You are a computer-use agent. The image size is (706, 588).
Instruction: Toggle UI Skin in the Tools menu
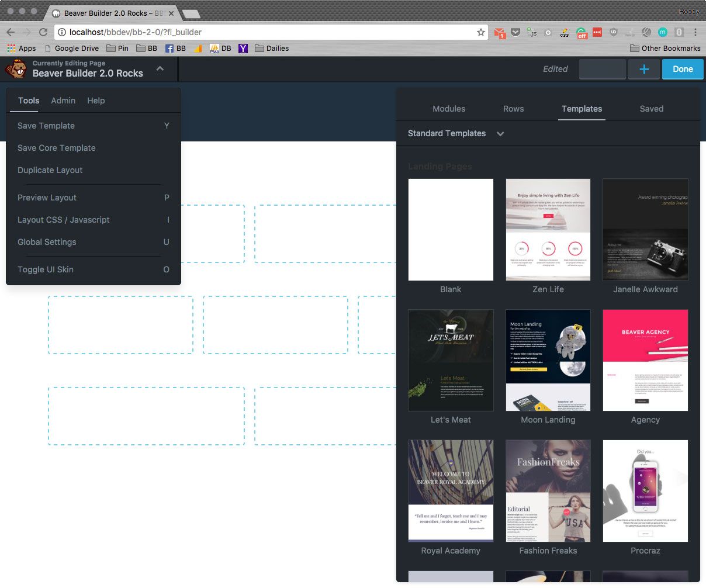(x=46, y=269)
